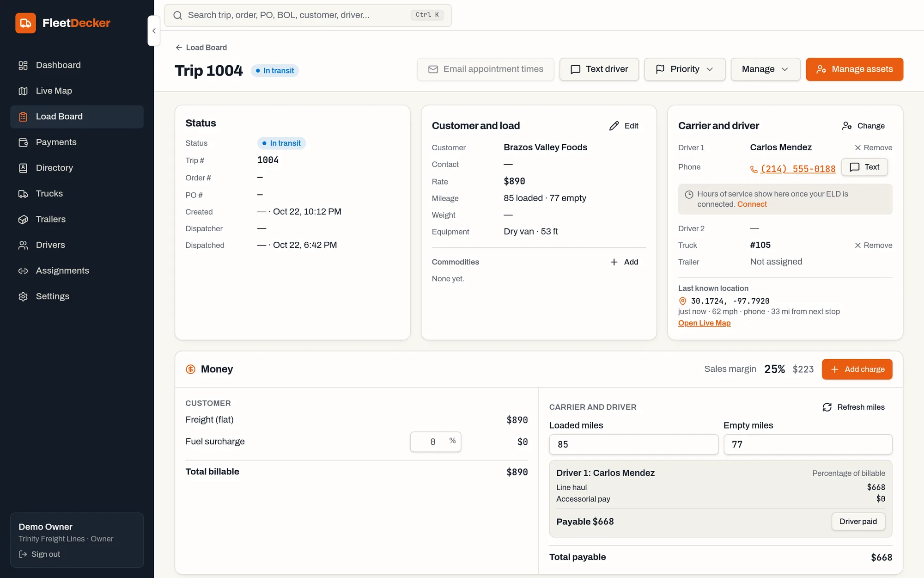
Task: Click the Manage assets button
Action: [854, 69]
